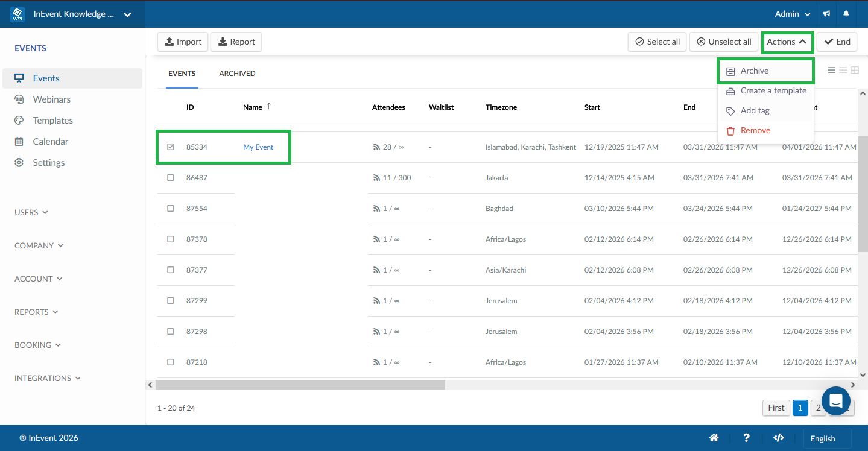Click the horizontal scrollbar thumb
This screenshot has width=868, height=451.
[300, 385]
